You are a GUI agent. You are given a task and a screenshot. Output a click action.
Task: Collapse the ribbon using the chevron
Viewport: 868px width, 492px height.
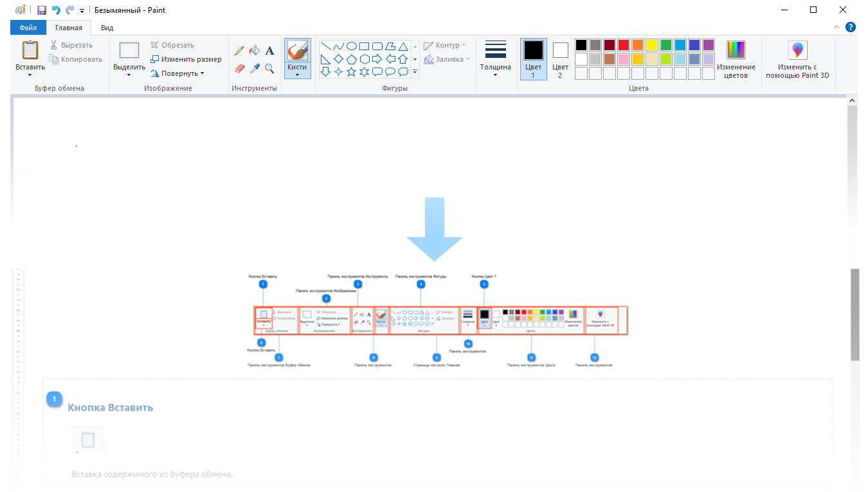pos(836,27)
